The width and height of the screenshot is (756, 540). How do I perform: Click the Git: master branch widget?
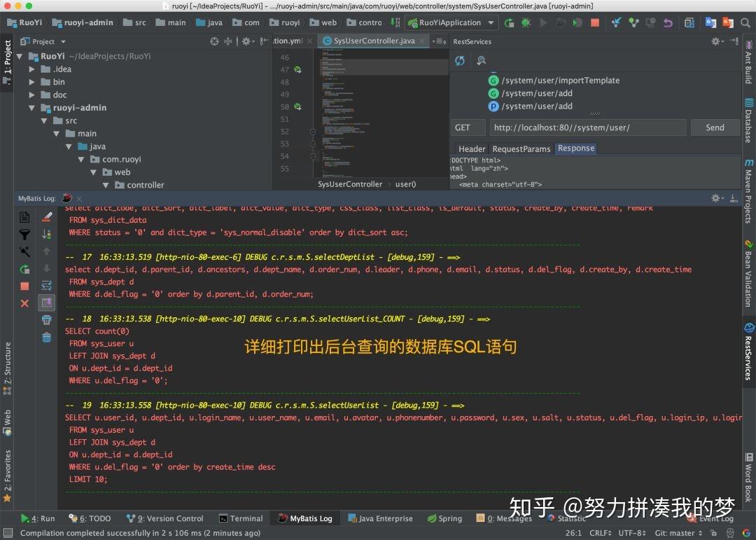pyautogui.click(x=678, y=533)
